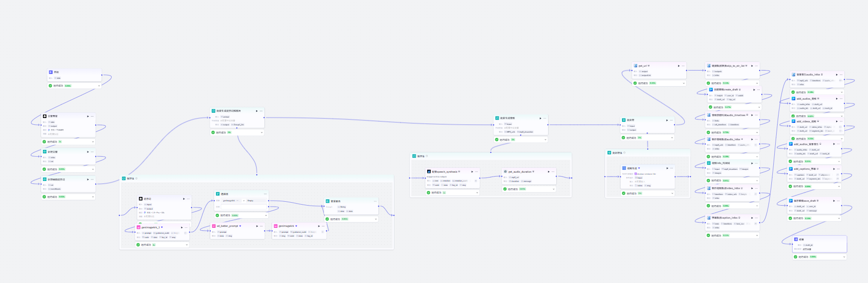Click the empty input field in selector node

[x=244, y=207]
